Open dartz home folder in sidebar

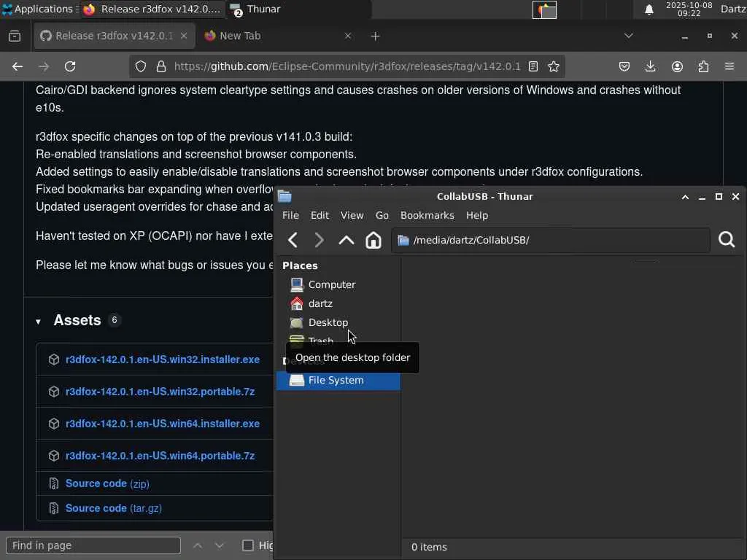coord(338,304)
